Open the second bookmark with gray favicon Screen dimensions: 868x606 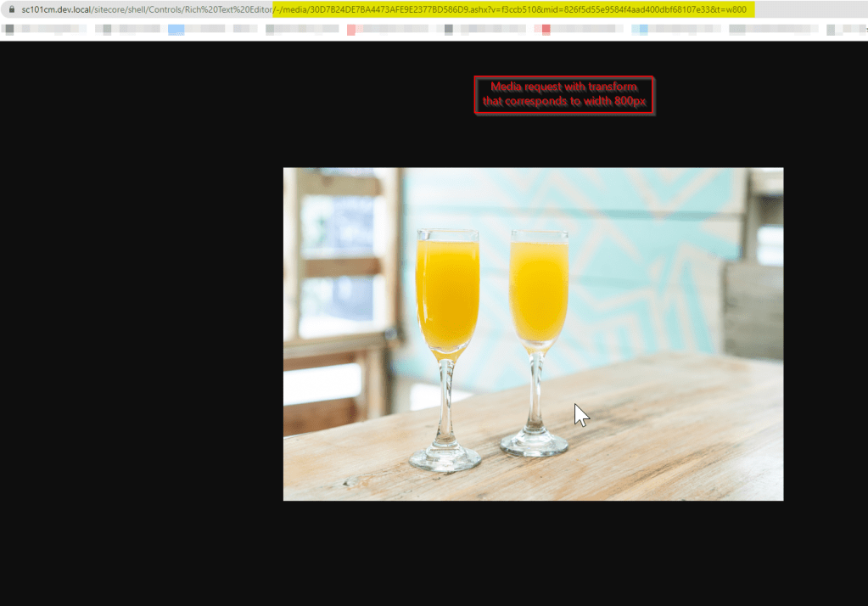coord(127,30)
